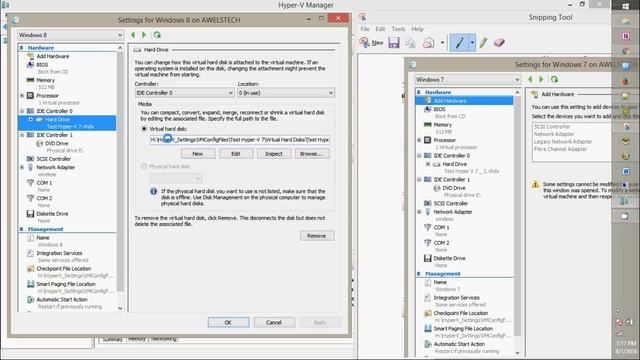Select Checkpoint File Location in Windows 8 settings
The height and width of the screenshot is (360, 640).
tap(64, 269)
